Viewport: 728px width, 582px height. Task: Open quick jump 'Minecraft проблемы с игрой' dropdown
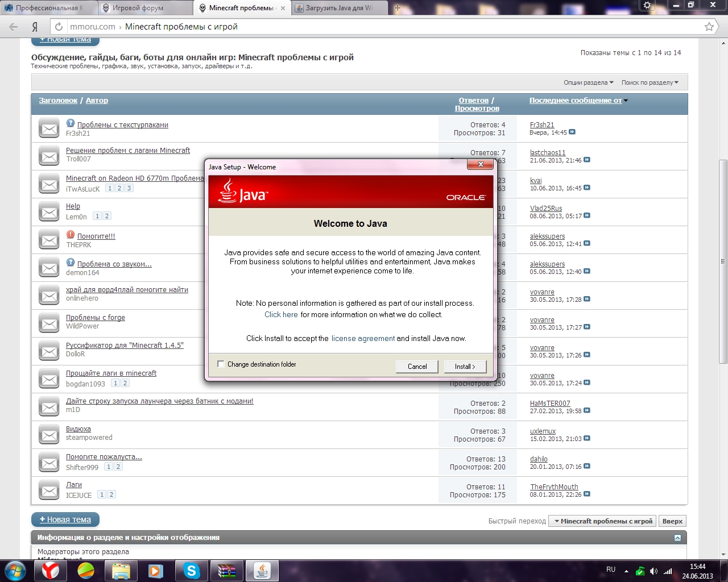(x=602, y=521)
